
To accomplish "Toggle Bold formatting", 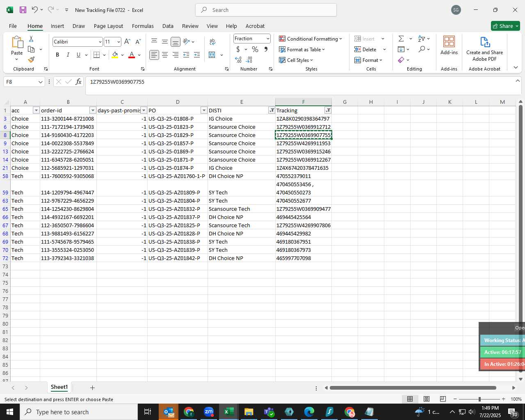I will [57, 55].
